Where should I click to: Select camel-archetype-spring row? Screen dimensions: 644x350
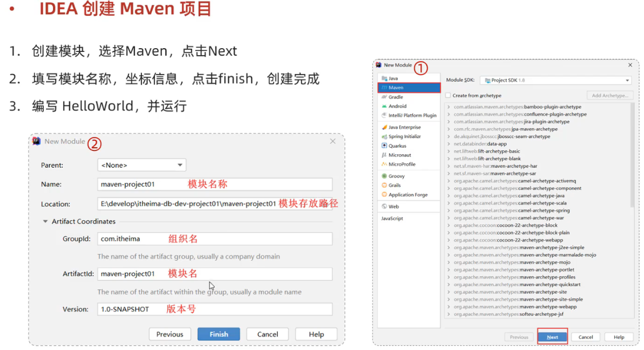point(537,210)
